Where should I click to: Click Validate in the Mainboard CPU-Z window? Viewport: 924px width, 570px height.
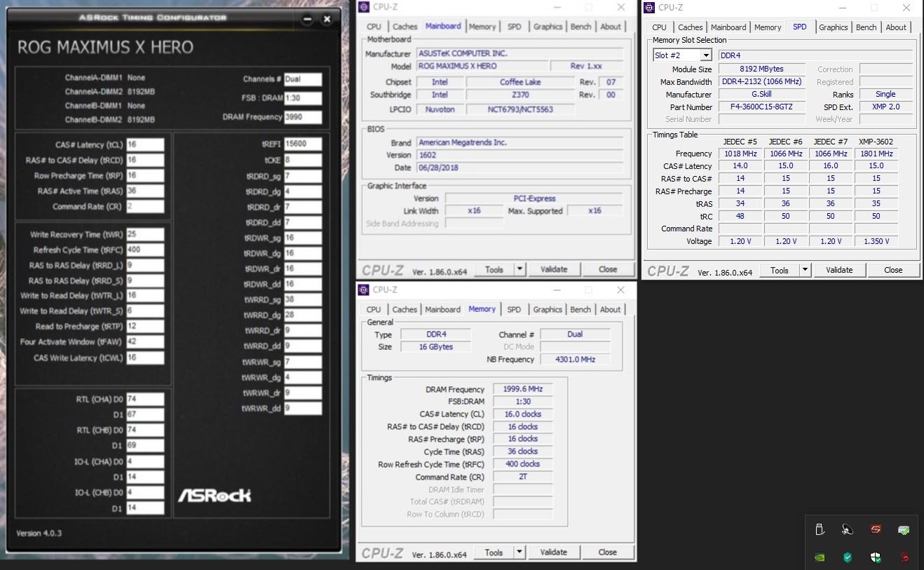pos(554,269)
